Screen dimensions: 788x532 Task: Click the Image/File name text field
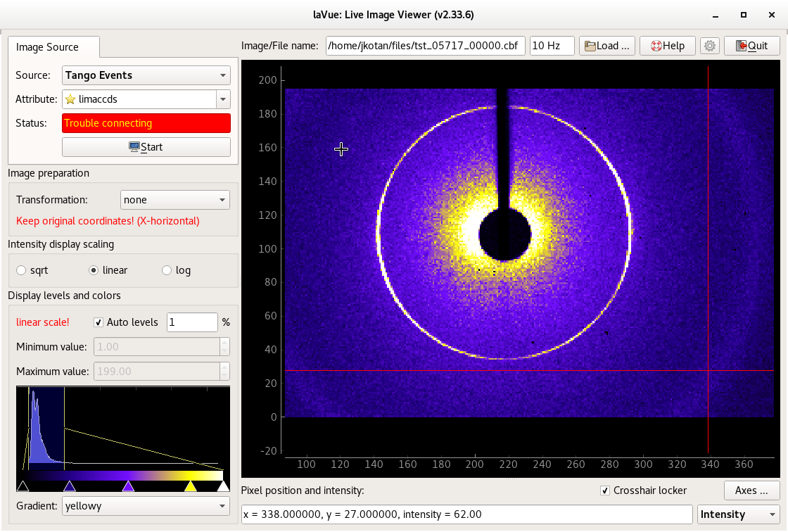coord(426,46)
